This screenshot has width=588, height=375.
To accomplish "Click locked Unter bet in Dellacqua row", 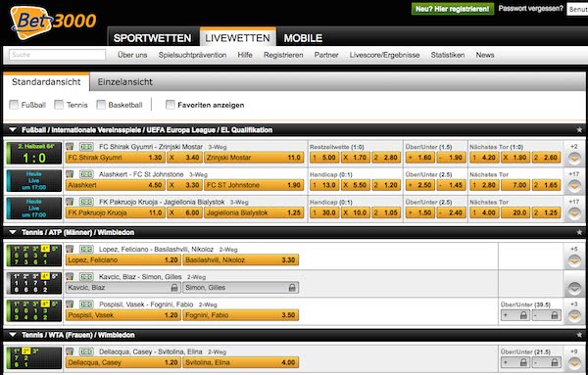I will [547, 362].
